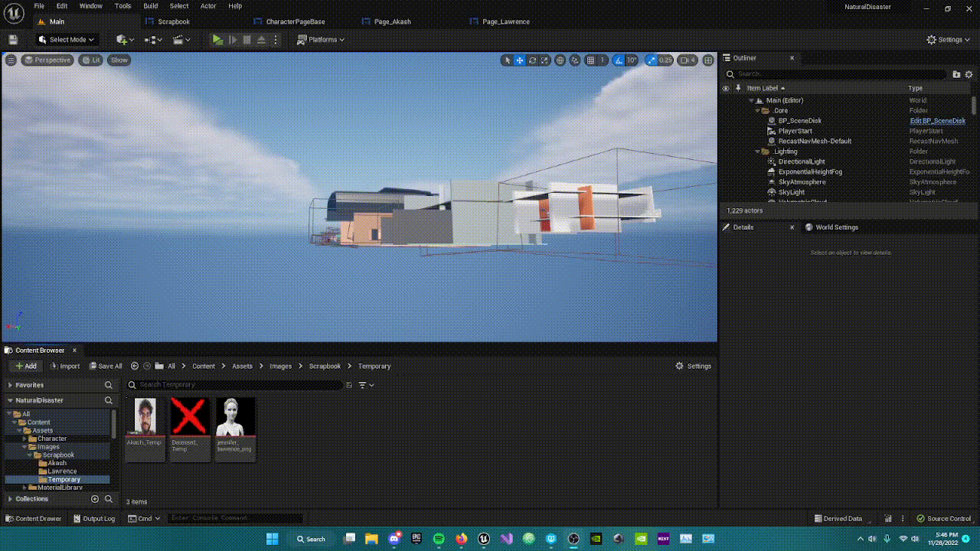
Task: Toggle visibility eye column in Outliner header
Action: 726,88
